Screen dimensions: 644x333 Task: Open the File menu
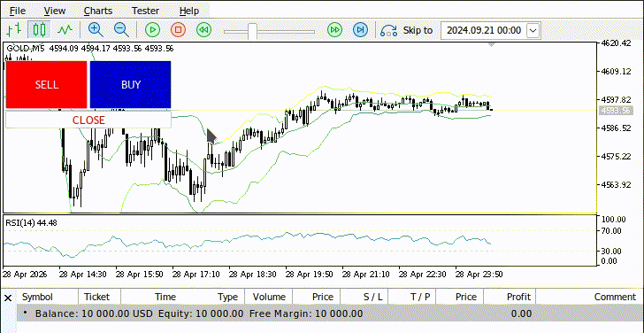pos(18,11)
